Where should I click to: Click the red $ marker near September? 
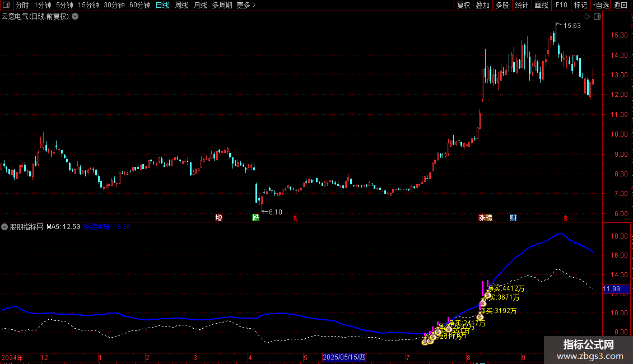click(x=566, y=218)
